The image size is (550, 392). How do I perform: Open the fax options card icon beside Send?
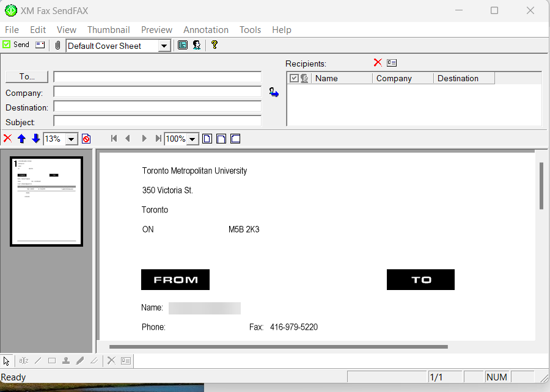pyautogui.click(x=40, y=45)
